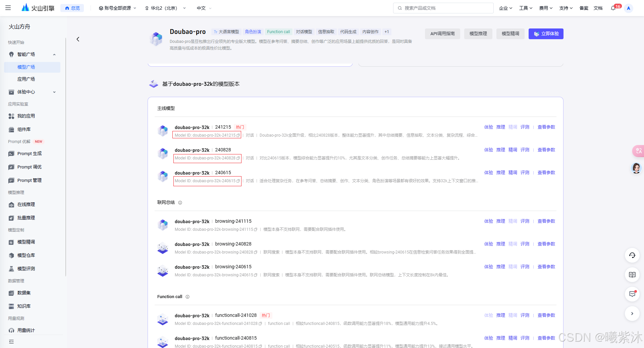
Task: Copy Model ID doubao-pro-32k-browsing-240828
Action: pyautogui.click(x=256, y=252)
